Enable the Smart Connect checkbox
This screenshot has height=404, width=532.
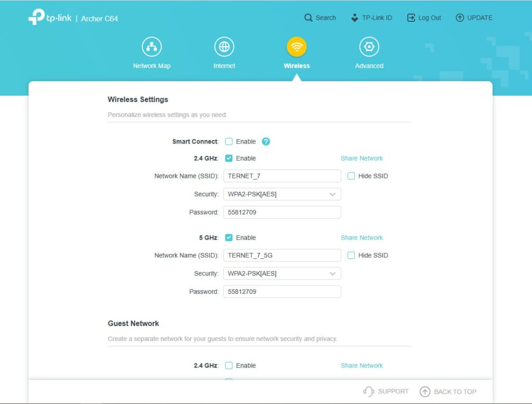click(x=229, y=141)
